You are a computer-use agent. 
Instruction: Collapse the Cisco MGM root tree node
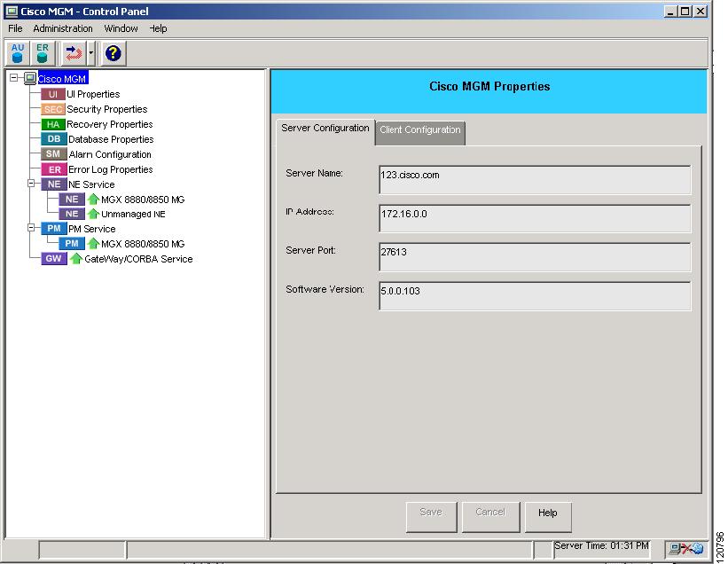click(14, 77)
